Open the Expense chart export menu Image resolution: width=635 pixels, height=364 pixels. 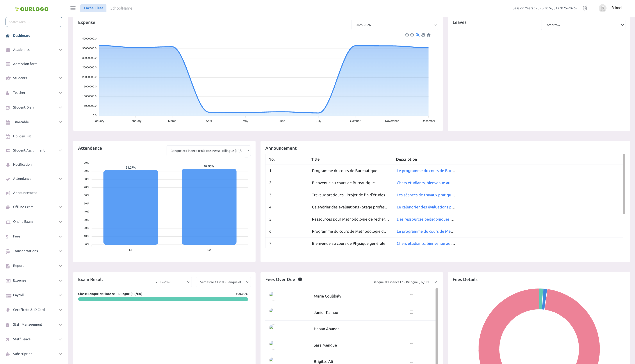(x=434, y=35)
